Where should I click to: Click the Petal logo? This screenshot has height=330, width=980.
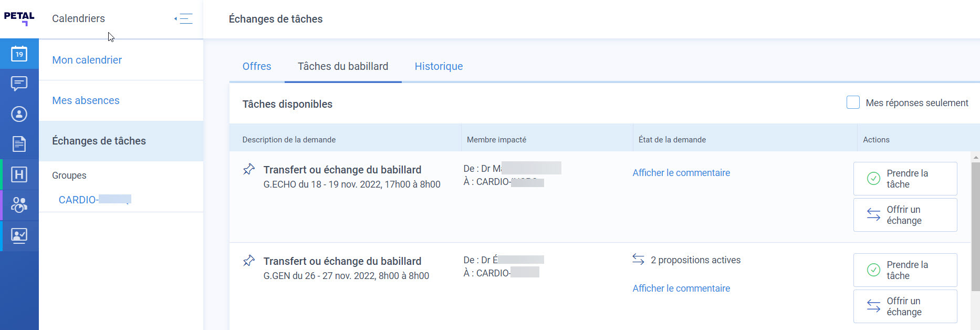pos(19,18)
